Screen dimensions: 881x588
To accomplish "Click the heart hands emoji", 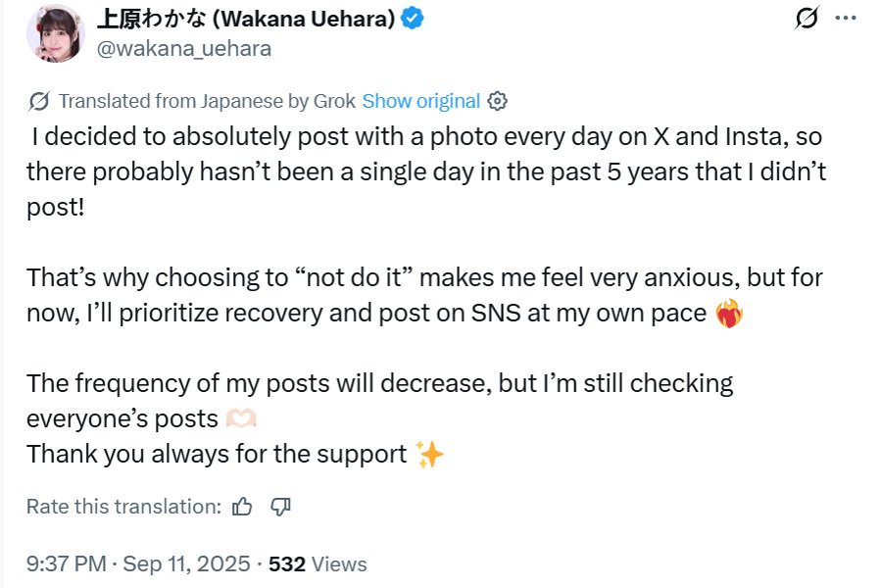I will (240, 419).
